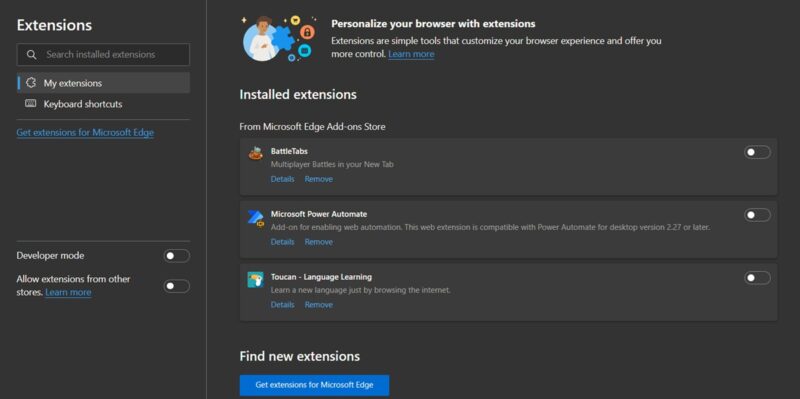
Task: Click 'Add-on for enabling web automation' description
Action: pos(490,227)
